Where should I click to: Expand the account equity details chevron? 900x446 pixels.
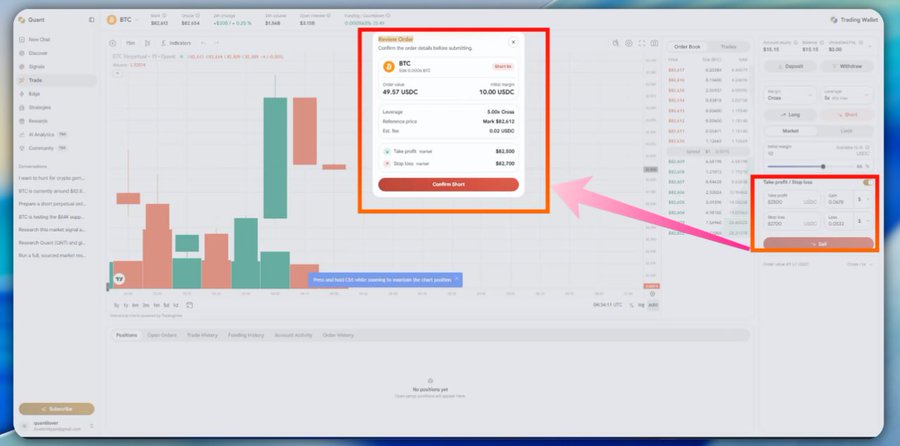(870, 46)
